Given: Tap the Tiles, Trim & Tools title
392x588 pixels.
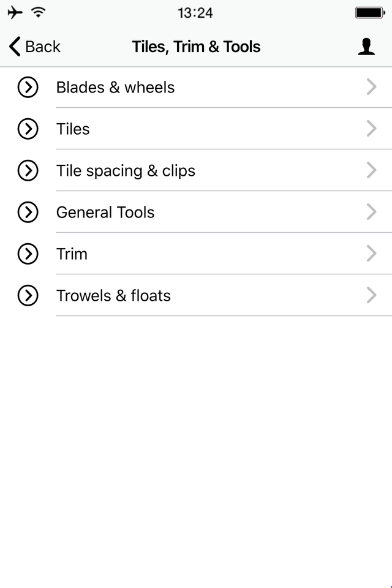Looking at the screenshot, I should pyautogui.click(x=196, y=47).
